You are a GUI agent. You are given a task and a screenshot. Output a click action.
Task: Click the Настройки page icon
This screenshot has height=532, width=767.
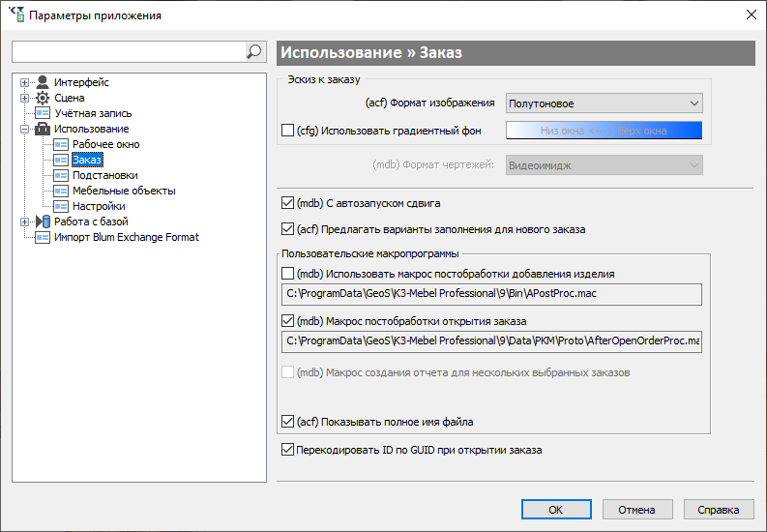pos(61,206)
